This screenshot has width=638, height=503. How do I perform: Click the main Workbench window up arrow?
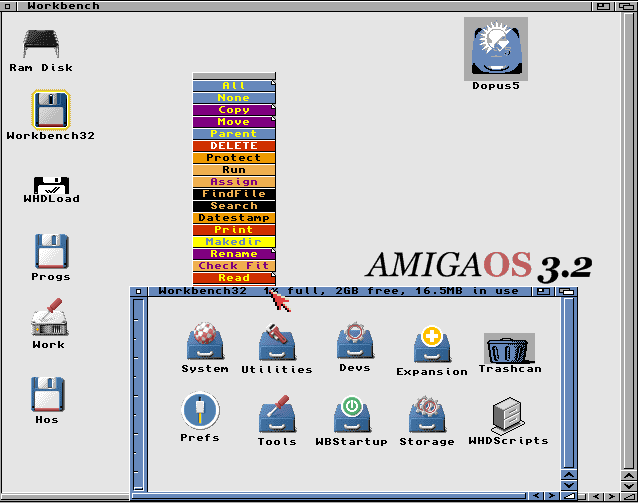coord(629,475)
